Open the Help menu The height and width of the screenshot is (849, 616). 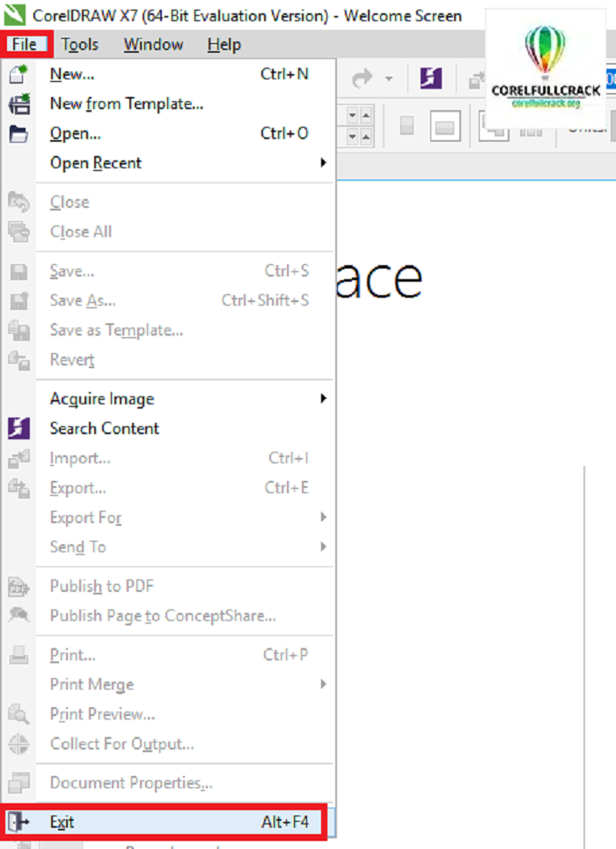point(224,44)
